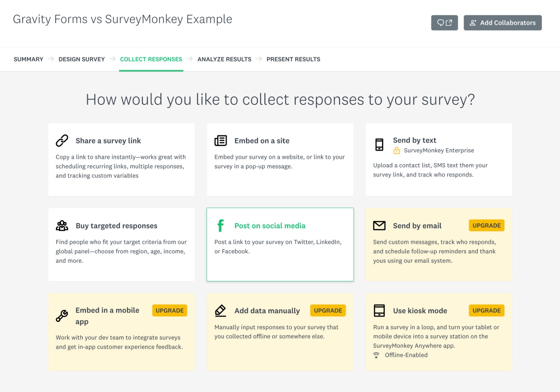This screenshot has width=560, height=392.
Task: Click Upgrade badge on Send by email
Action: click(x=486, y=225)
